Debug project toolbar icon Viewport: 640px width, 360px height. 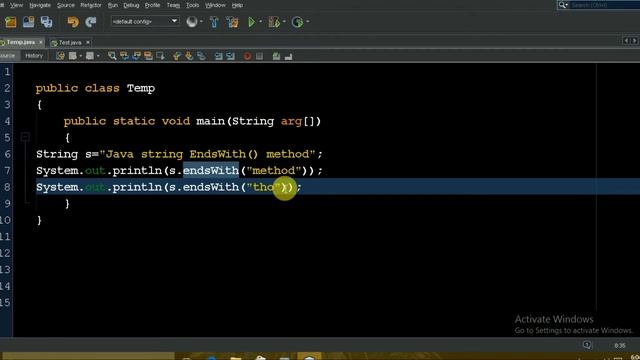coord(274,22)
